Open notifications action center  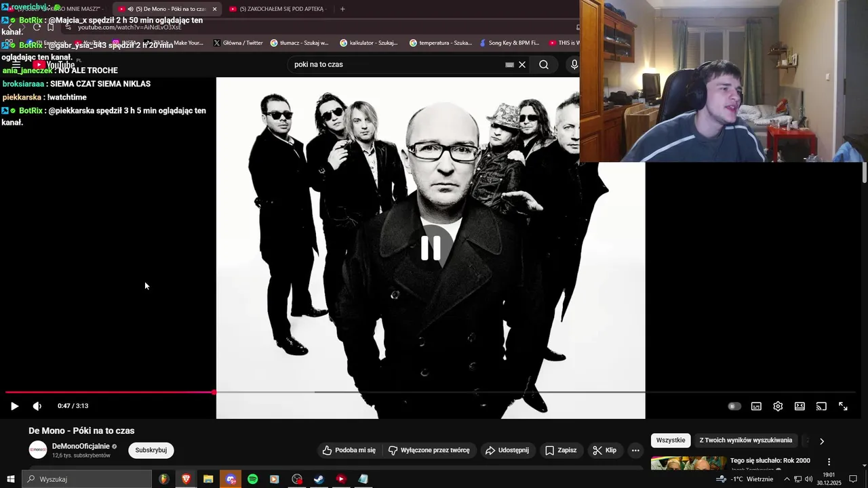coord(854,479)
